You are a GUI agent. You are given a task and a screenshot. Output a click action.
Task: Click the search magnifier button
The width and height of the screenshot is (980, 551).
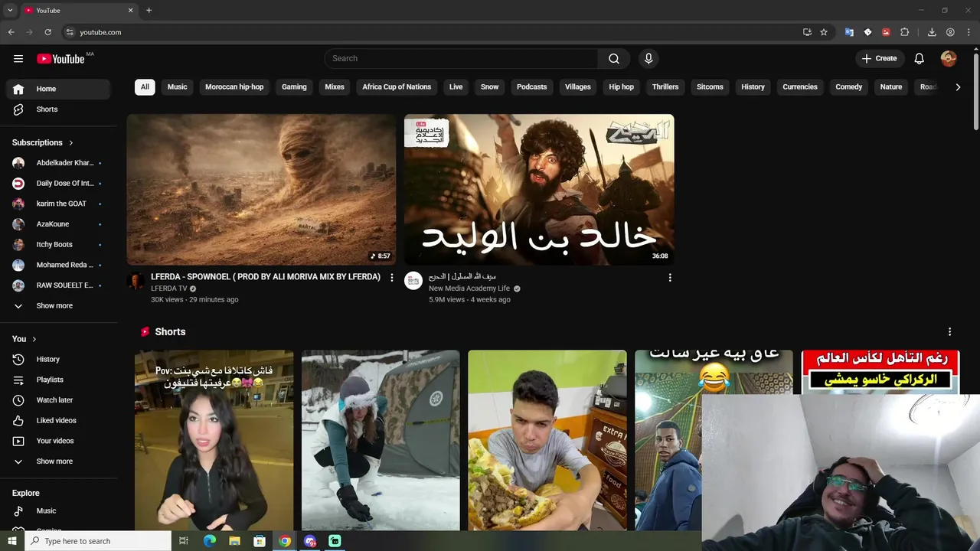614,59
